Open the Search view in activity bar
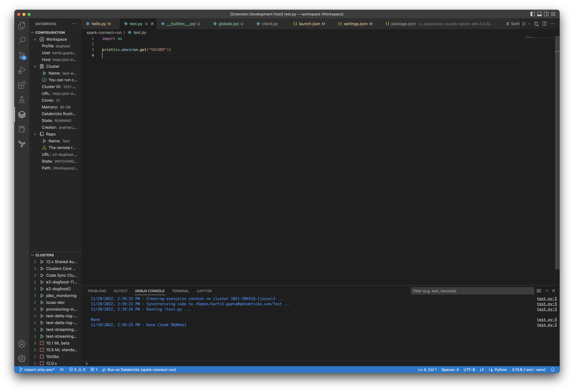The image size is (574, 392). click(22, 40)
